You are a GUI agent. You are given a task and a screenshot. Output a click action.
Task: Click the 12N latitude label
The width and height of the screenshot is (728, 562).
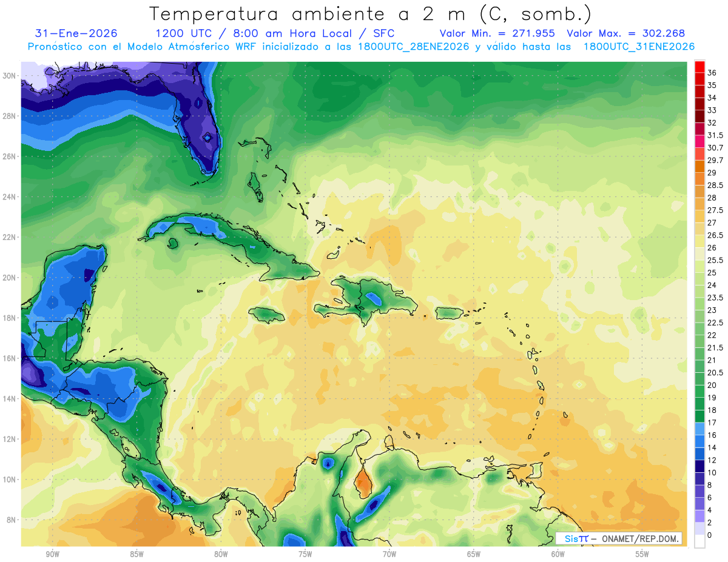9,439
